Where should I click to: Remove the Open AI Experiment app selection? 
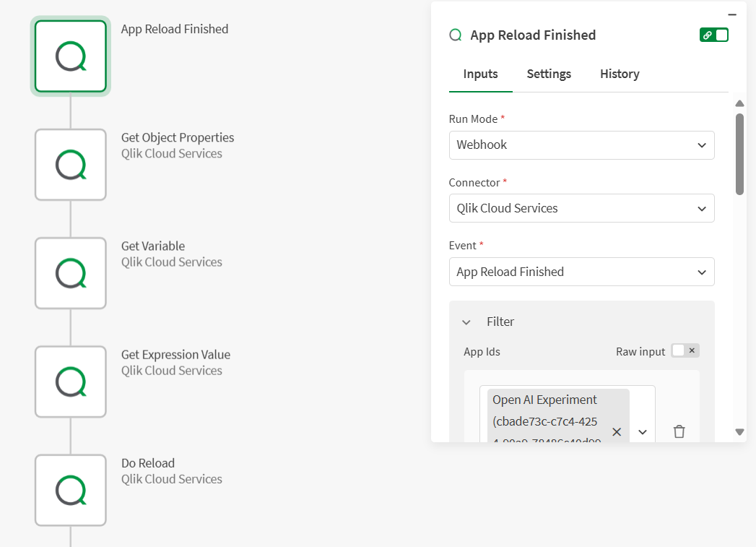[617, 431]
